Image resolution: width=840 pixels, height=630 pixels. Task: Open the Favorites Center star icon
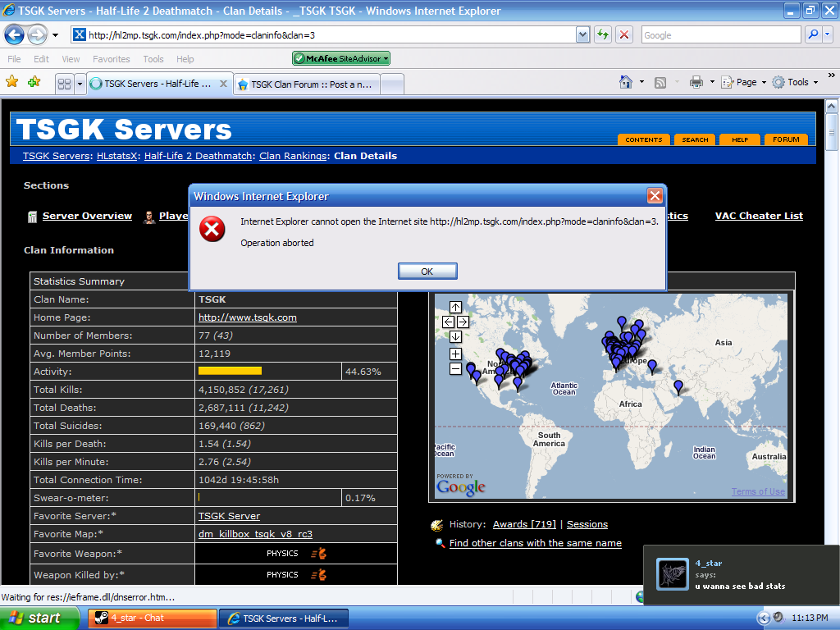(12, 82)
